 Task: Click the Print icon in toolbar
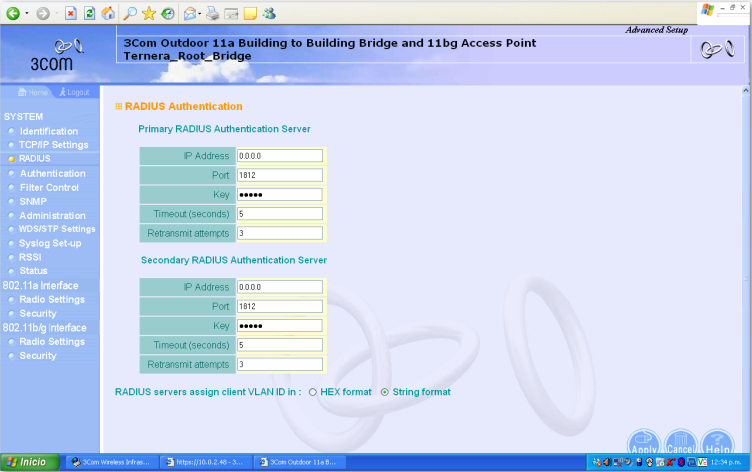212,13
